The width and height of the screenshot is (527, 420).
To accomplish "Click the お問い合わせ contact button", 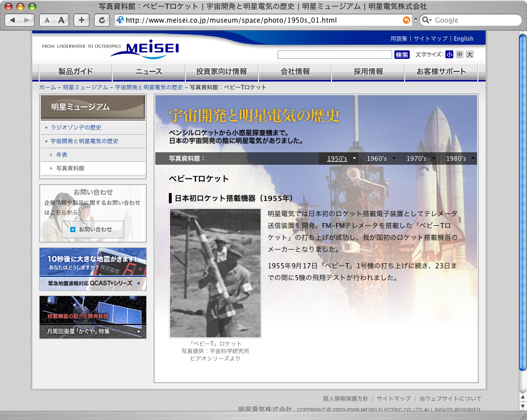I will point(93,230).
